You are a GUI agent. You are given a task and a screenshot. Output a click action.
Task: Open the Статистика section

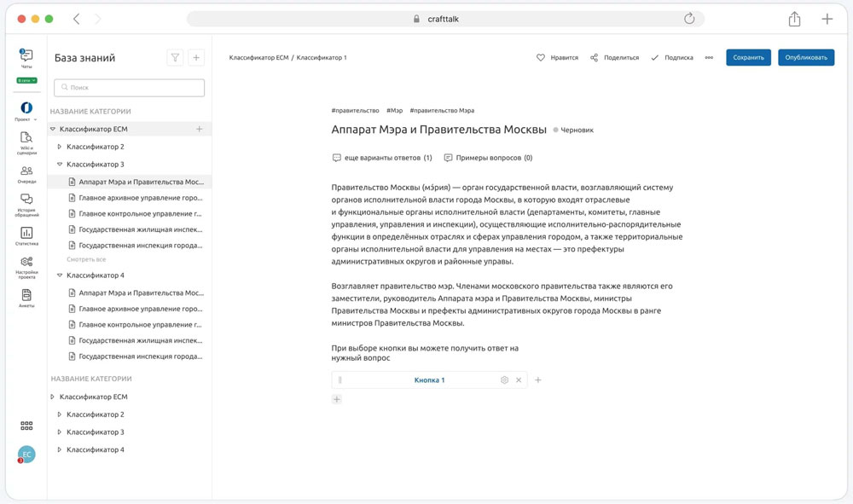coord(26,236)
